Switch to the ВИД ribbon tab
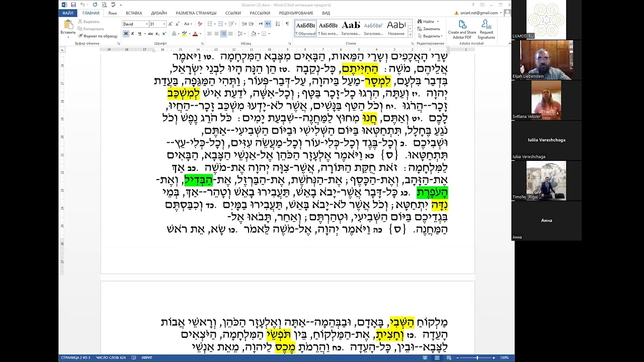 [326, 13]
